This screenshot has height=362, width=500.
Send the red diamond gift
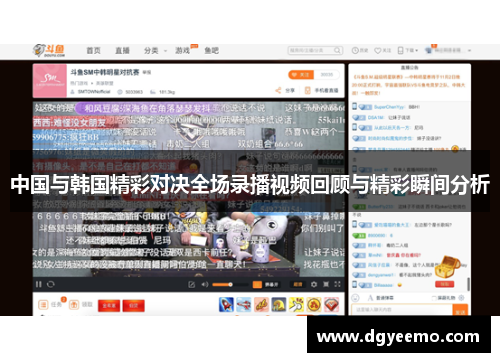(x=332, y=305)
